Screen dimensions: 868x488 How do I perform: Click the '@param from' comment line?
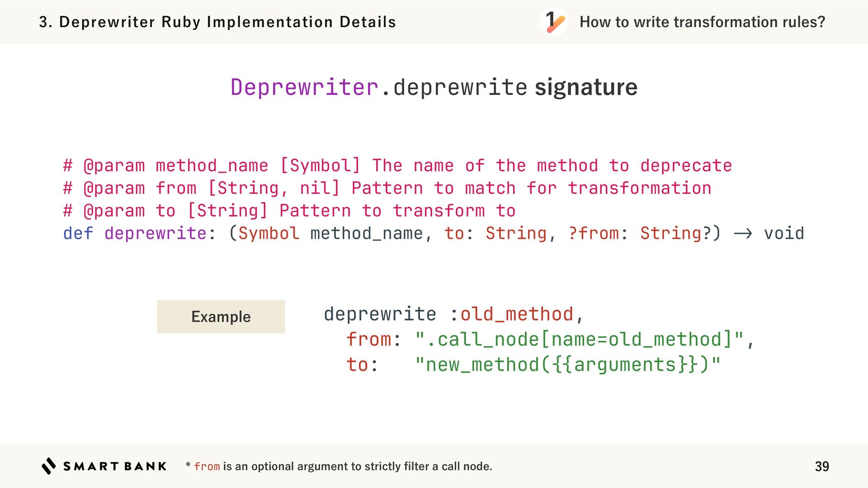(x=387, y=188)
